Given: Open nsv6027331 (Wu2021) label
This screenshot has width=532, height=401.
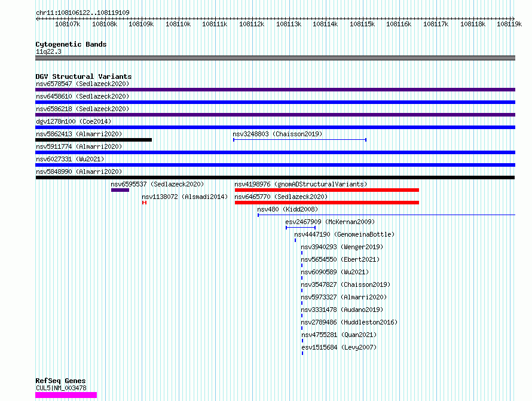Looking at the screenshot, I should [70, 159].
